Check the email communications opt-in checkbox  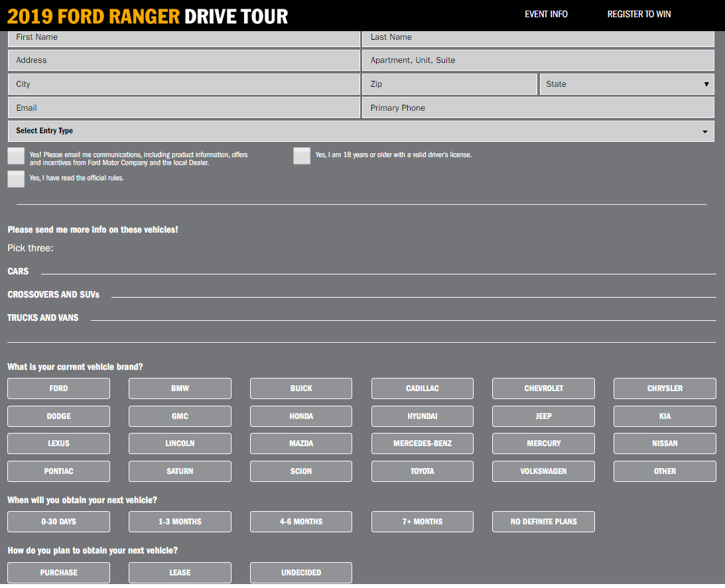tap(16, 156)
